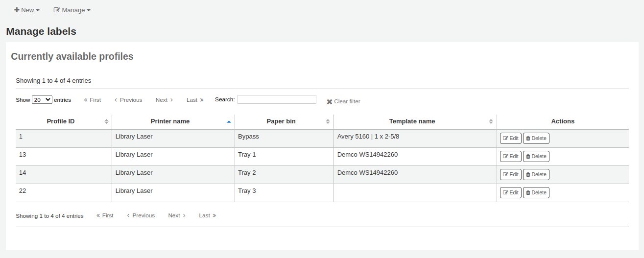Go to First page in top pagination

point(92,100)
